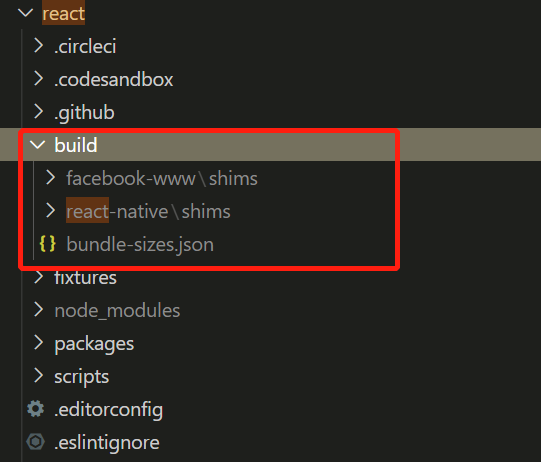Select the .github folder label
This screenshot has width=541, height=462.
(x=84, y=113)
